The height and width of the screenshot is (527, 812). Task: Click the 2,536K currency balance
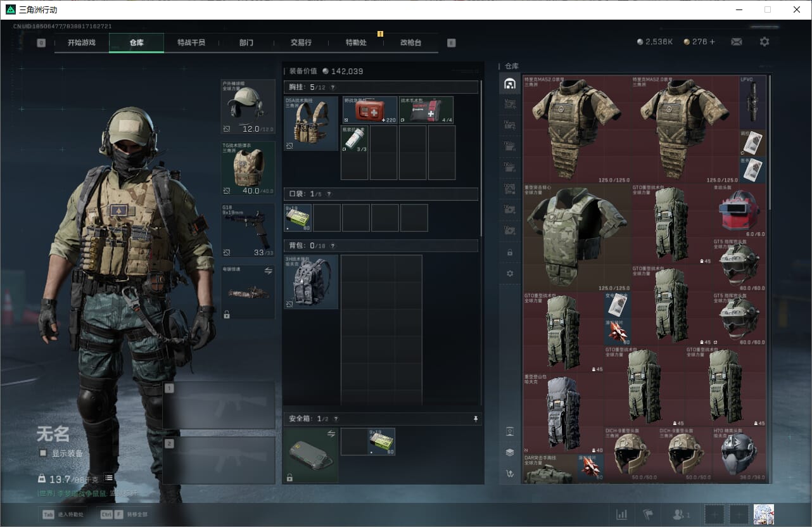pyautogui.click(x=655, y=42)
